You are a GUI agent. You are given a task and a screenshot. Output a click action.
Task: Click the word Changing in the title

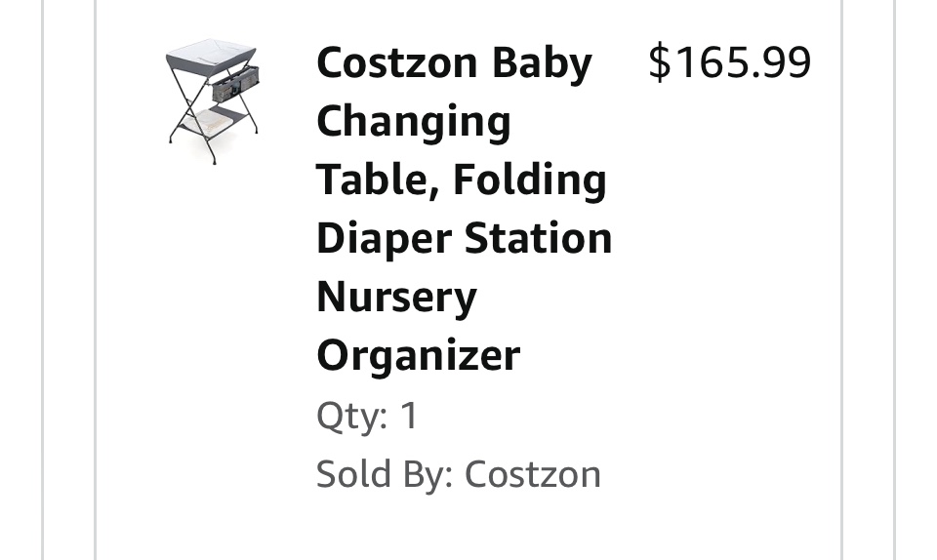point(414,121)
